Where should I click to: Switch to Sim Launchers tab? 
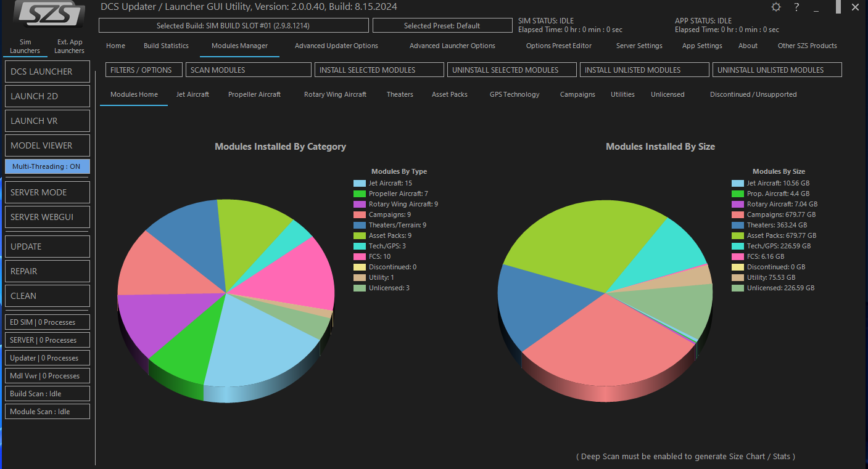click(x=25, y=46)
